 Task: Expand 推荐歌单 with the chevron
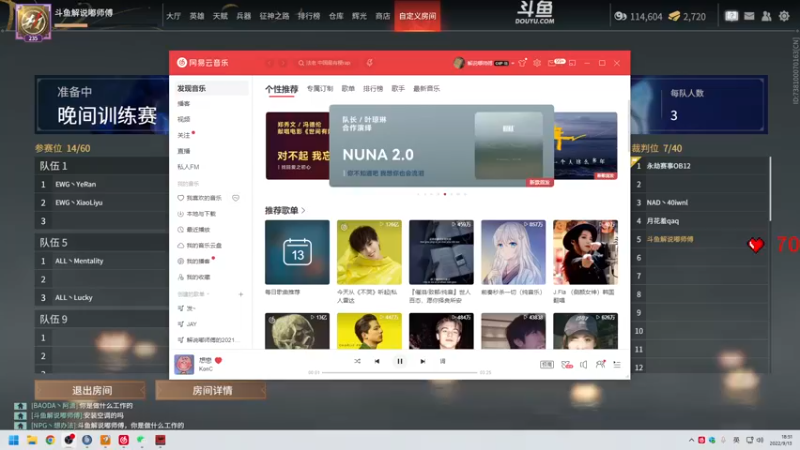[x=304, y=211]
